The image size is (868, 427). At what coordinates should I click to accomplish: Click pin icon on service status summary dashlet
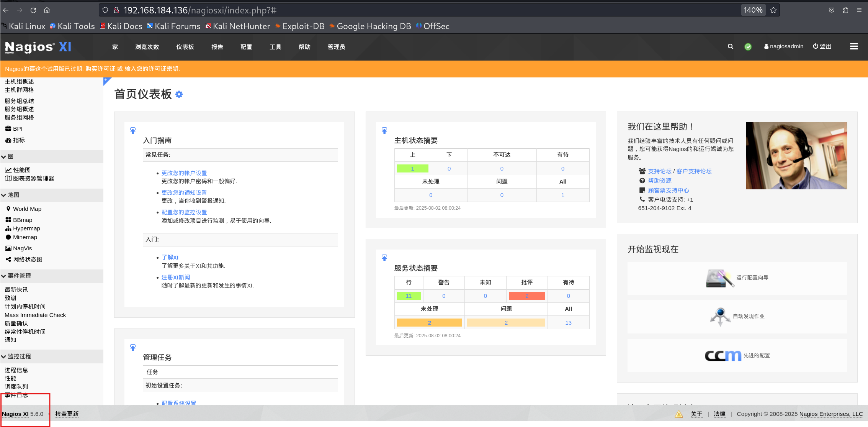click(x=384, y=258)
